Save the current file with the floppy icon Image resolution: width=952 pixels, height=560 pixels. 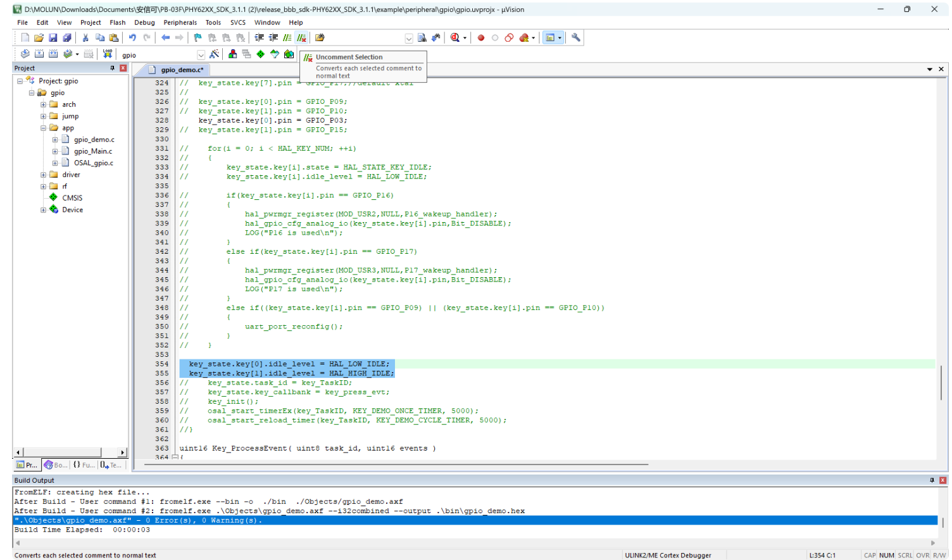(53, 38)
